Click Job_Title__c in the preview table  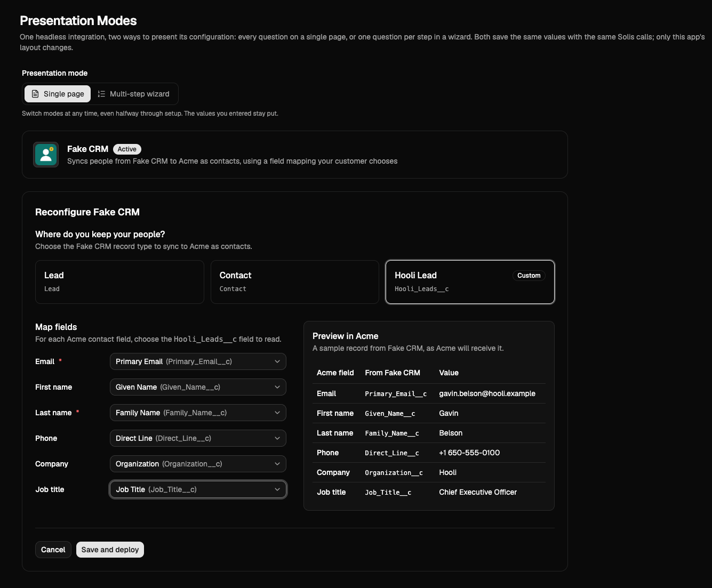coord(388,493)
